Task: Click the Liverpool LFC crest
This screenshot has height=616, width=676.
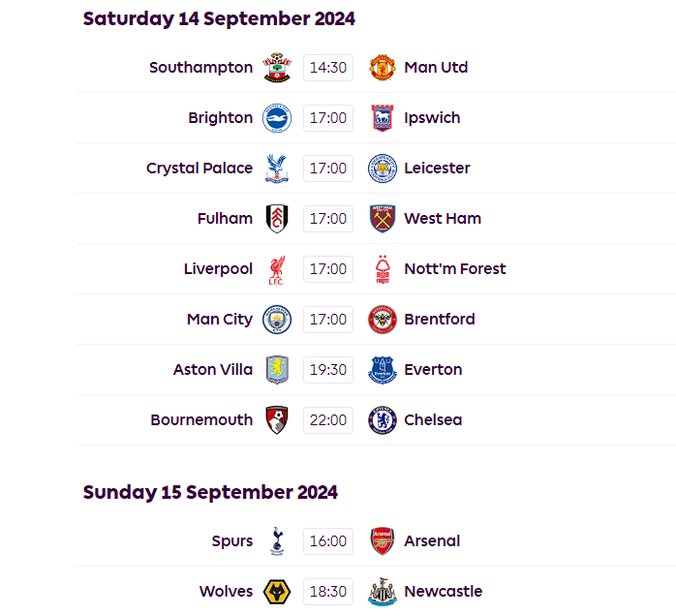Action: click(277, 270)
